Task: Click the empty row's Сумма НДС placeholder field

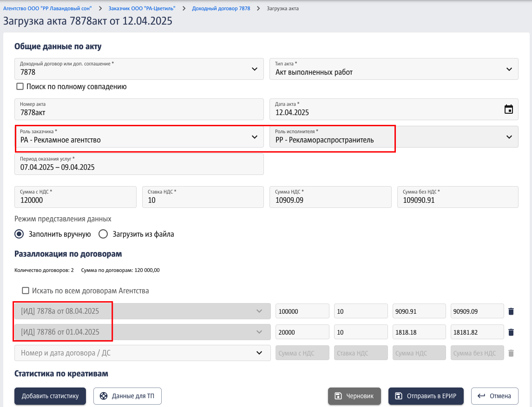Action: pos(419,353)
